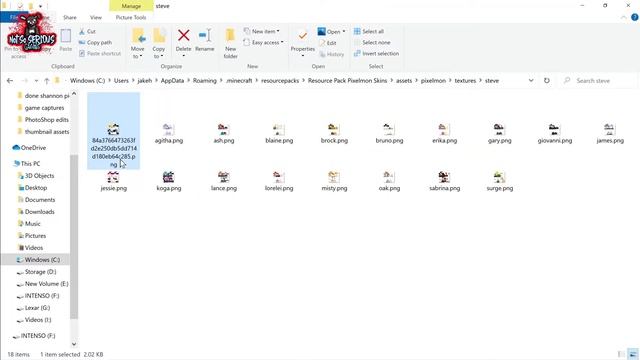Select the brock.png file
The image size is (640, 360).
[334, 133]
